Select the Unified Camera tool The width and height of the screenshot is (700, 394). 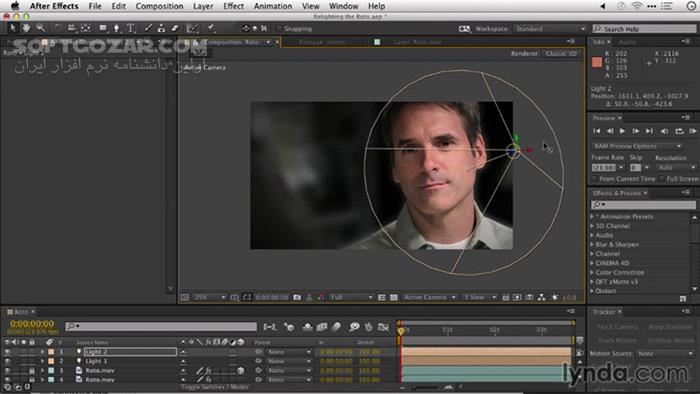tap(72, 28)
